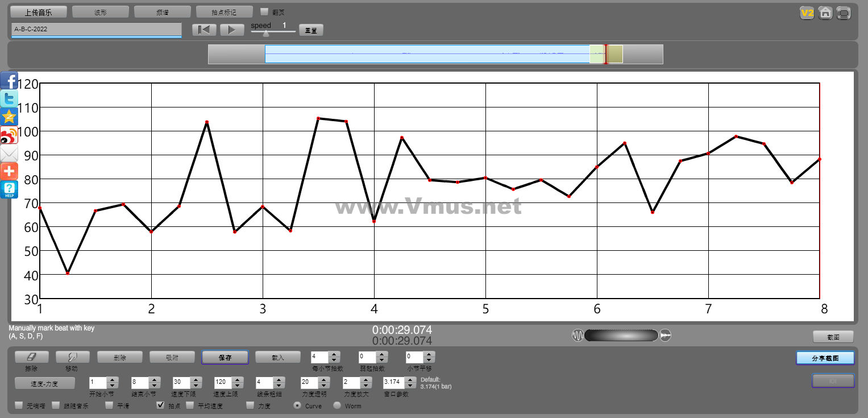Switch to the 频谱 spectrum view

[163, 12]
